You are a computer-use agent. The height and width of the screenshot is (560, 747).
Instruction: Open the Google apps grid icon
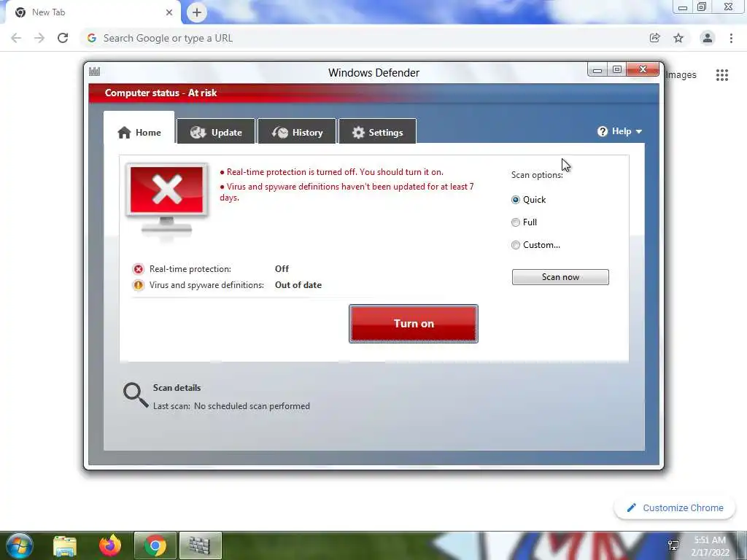[721, 75]
